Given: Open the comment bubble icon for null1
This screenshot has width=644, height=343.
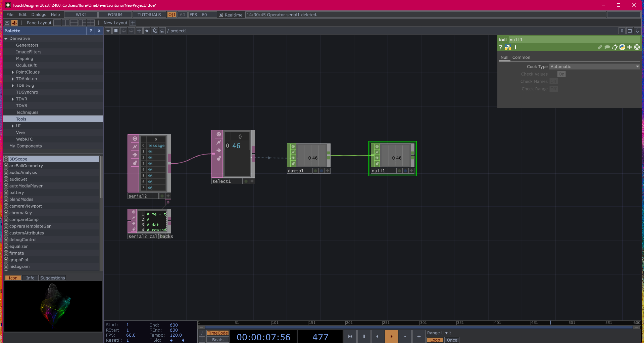Looking at the screenshot, I should (607, 47).
